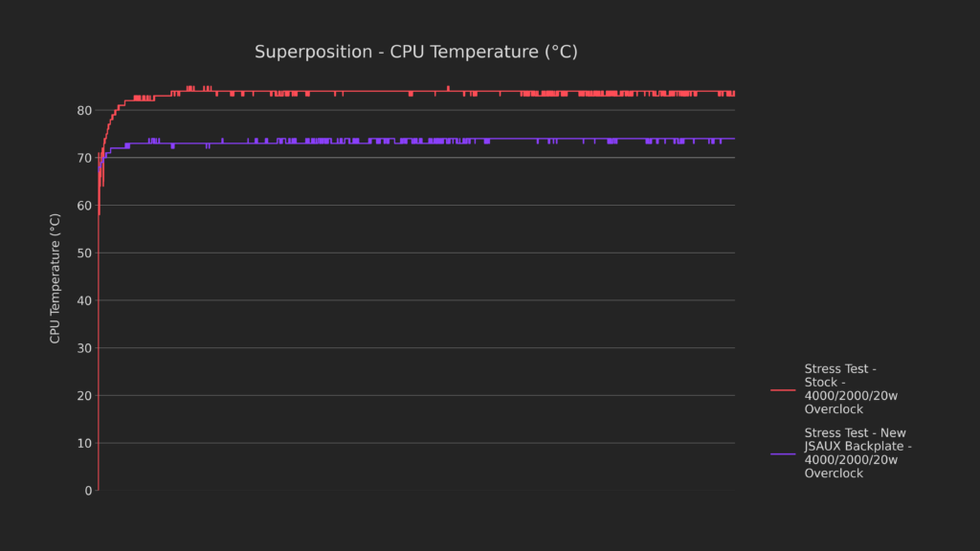Click the chart title 'Superposition - CPU Temperature (°C)'
980x551 pixels.
(x=415, y=52)
